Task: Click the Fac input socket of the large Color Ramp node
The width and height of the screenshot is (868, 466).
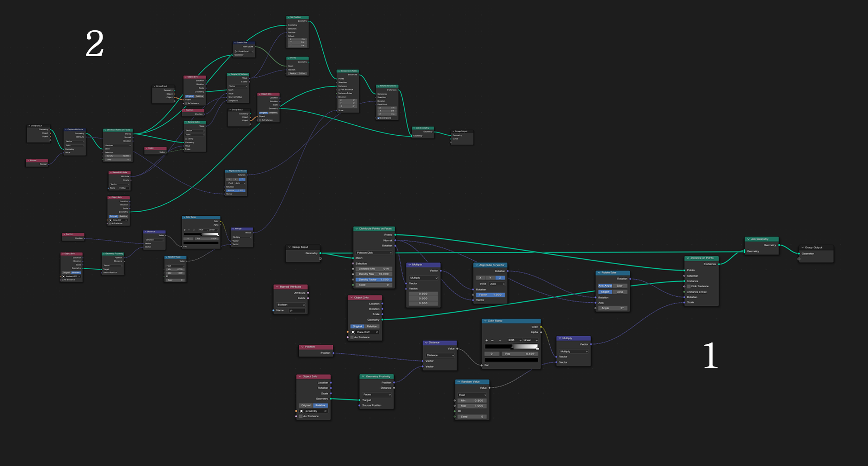Action: [x=481, y=365]
